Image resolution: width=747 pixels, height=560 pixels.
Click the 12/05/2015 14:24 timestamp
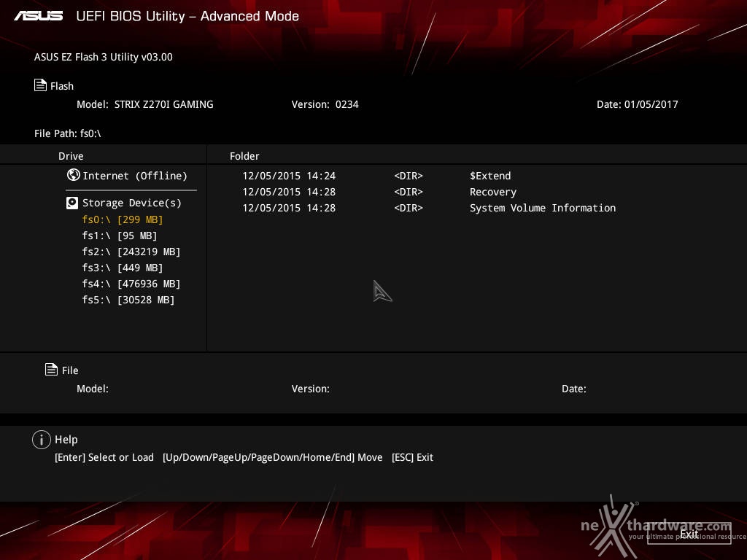pos(289,176)
